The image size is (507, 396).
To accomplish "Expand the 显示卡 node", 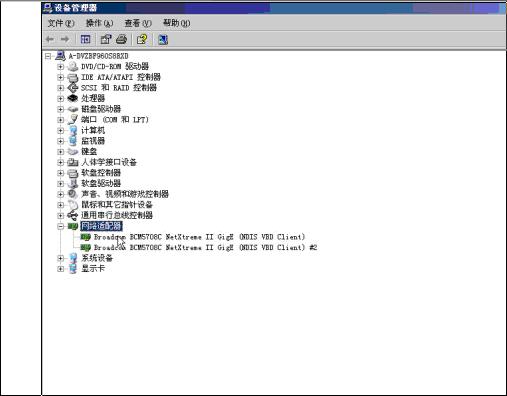I will click(x=60, y=269).
